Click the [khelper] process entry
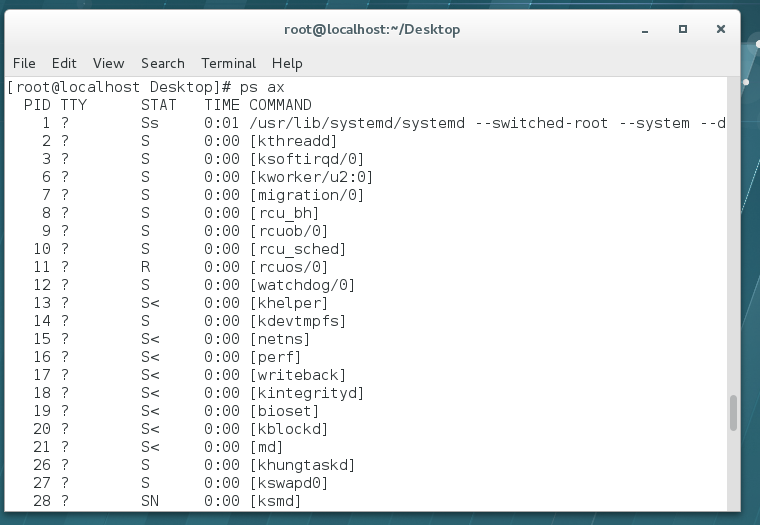This screenshot has width=760, height=525. (x=288, y=302)
